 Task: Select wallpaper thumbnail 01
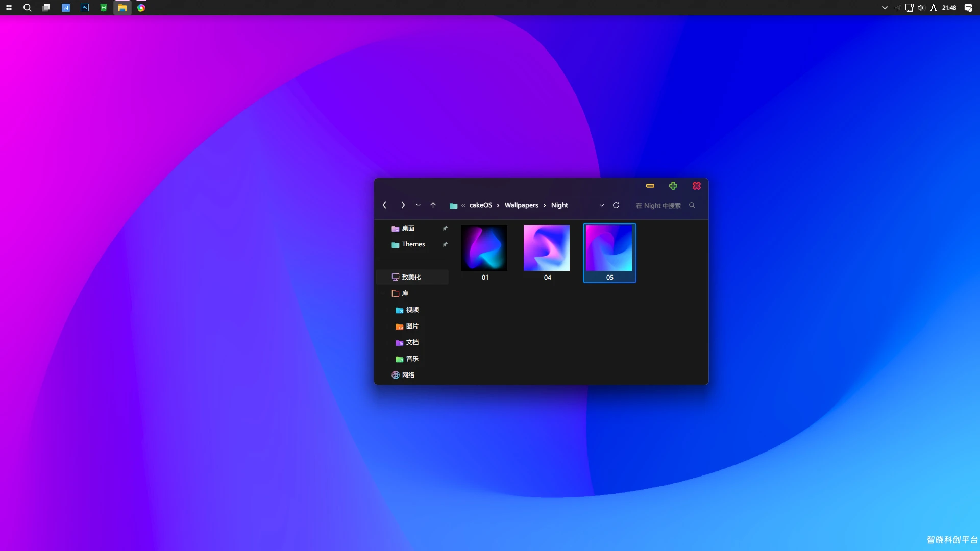pyautogui.click(x=484, y=253)
